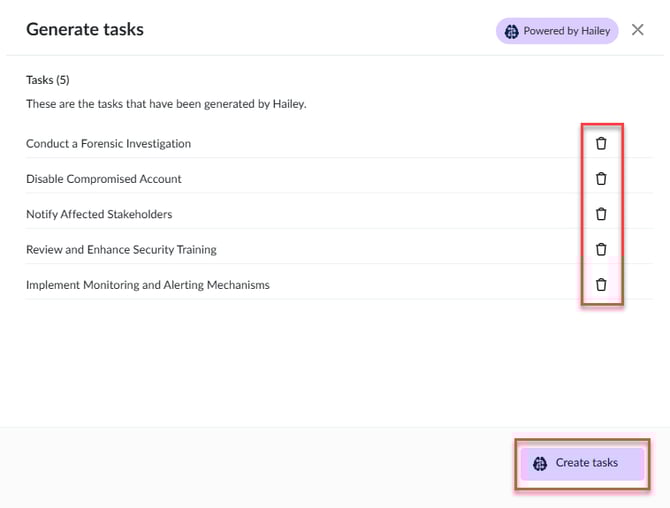Click the Hailey brain icon in the header badge
This screenshot has height=508, width=670.
point(510,31)
